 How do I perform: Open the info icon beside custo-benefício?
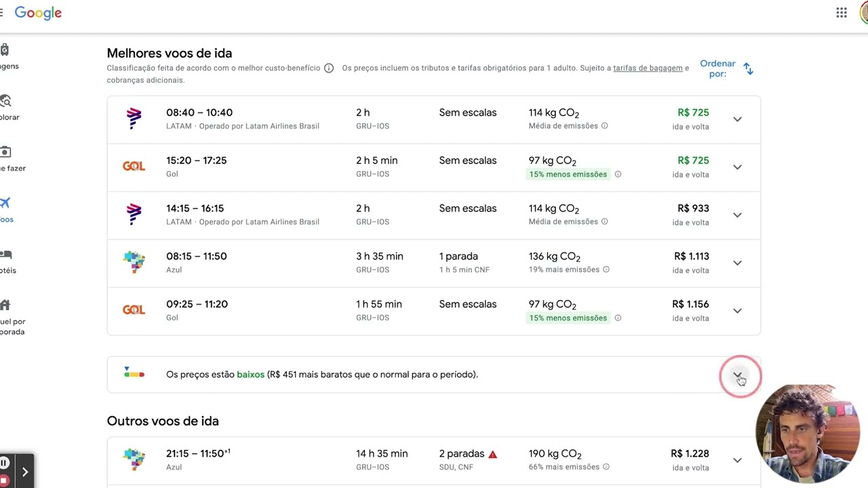[329, 68]
